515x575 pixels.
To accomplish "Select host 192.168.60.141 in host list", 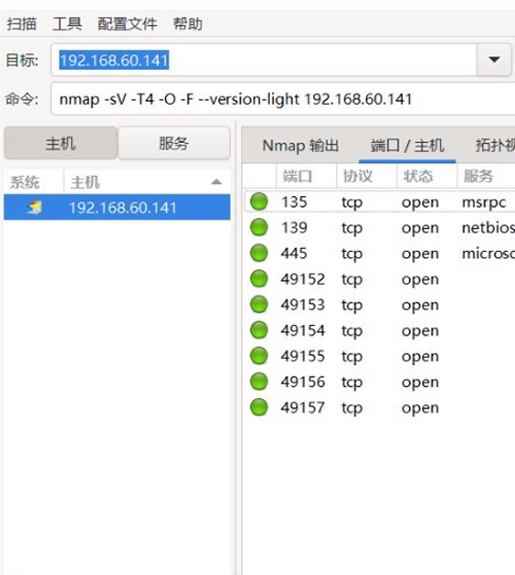I will pos(117,208).
